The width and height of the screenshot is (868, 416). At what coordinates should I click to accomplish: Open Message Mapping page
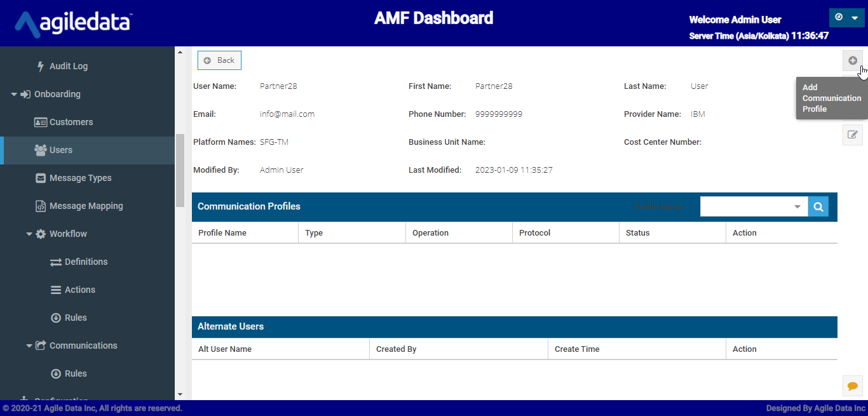click(86, 206)
